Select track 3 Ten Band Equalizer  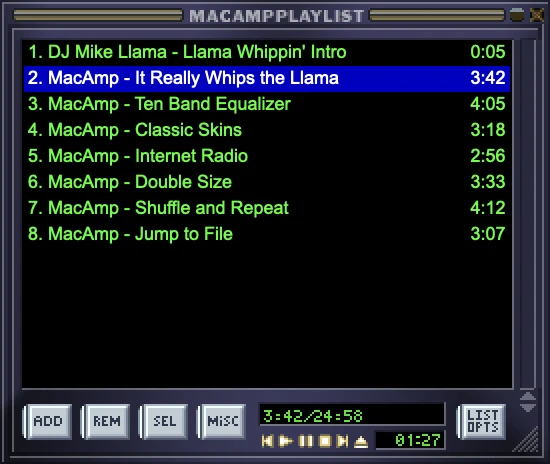267,104
